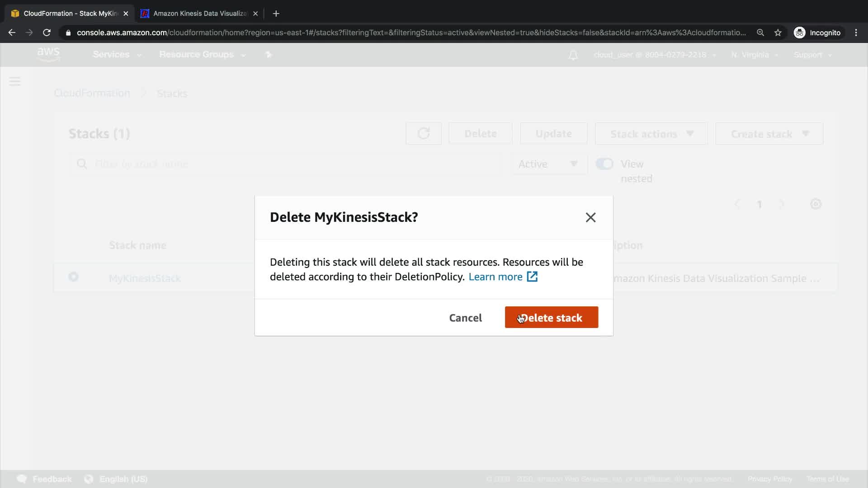Image resolution: width=868 pixels, height=488 pixels.
Task: Click the browser zoom magnifier icon
Action: point(760,33)
